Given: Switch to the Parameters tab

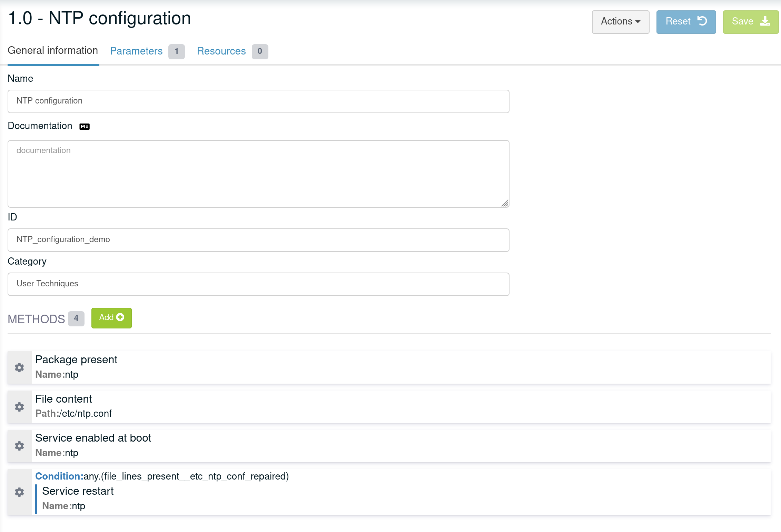Looking at the screenshot, I should [136, 51].
